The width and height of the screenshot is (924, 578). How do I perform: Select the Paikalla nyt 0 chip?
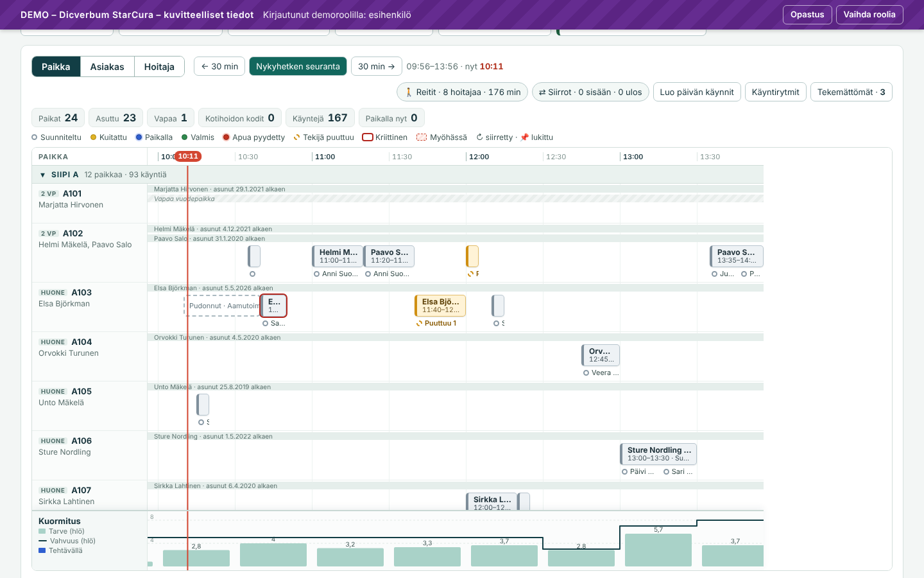391,118
